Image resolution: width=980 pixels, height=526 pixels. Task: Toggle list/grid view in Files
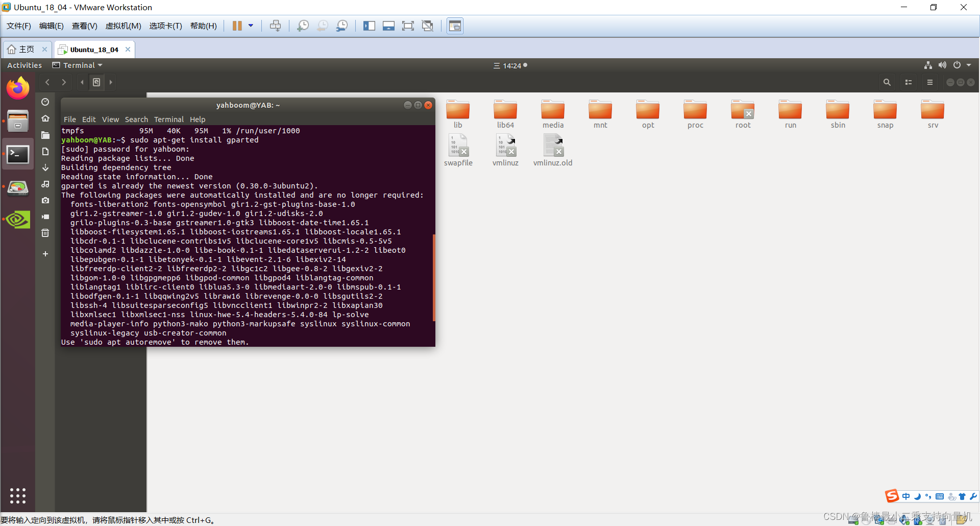point(909,82)
